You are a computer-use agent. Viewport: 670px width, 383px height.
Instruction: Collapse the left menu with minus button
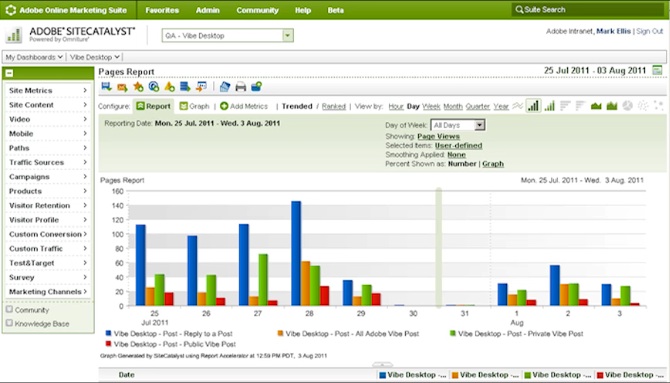click(x=9, y=73)
